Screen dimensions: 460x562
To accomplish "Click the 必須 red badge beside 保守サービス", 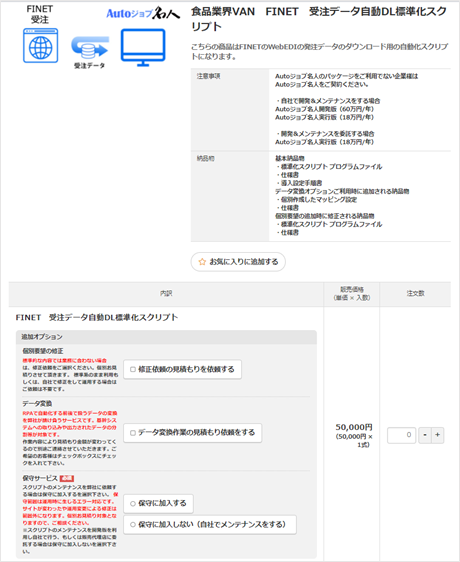I will [x=67, y=478].
